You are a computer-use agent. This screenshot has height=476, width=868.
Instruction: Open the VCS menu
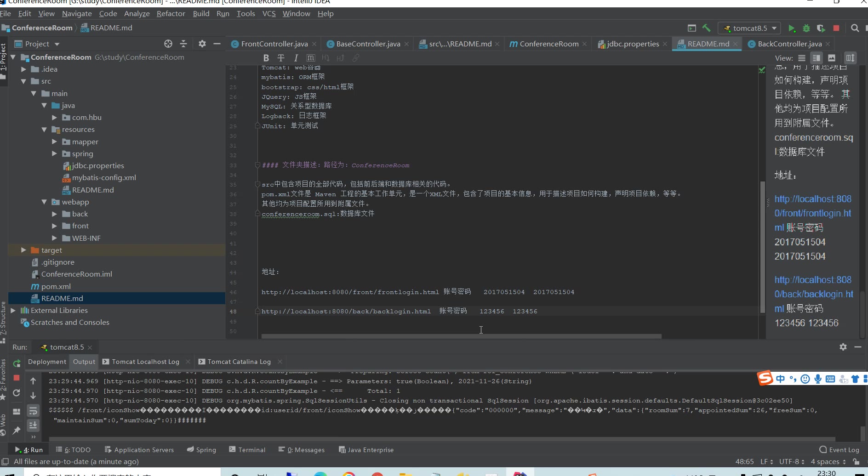click(x=269, y=14)
